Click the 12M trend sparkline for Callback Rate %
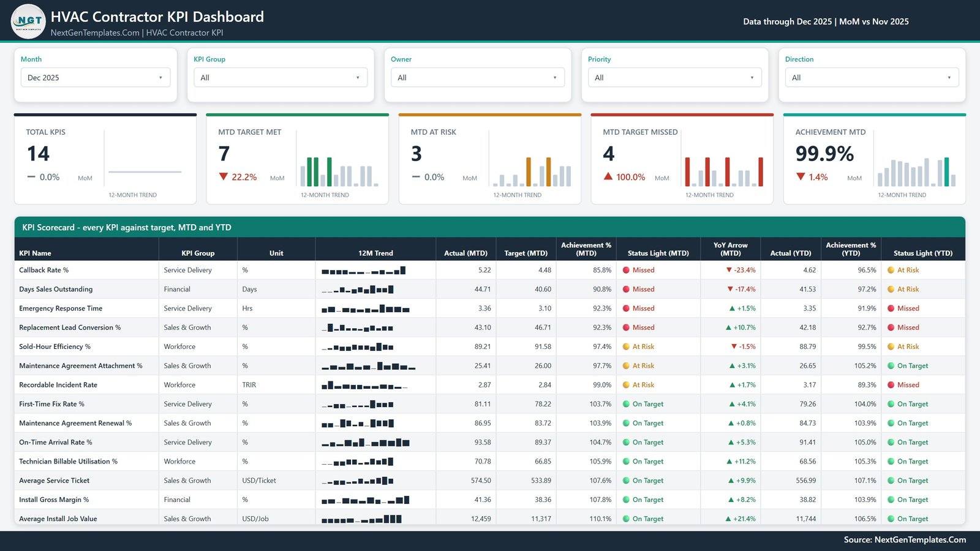980x551 pixels. pos(364,271)
